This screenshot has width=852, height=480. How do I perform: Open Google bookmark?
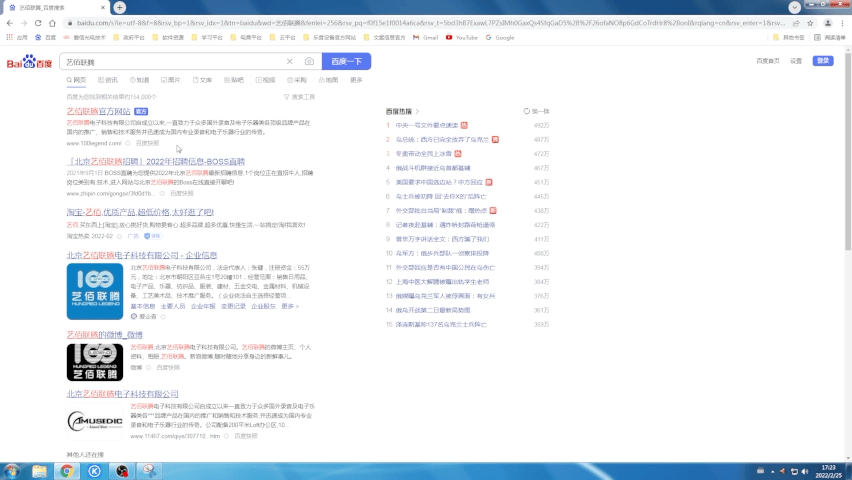tap(500, 38)
